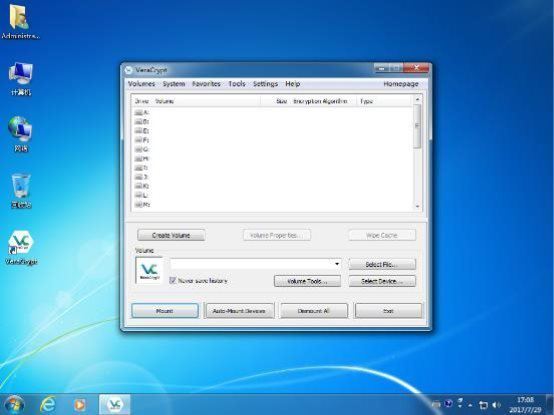Select drive M: in the list

(x=142, y=204)
